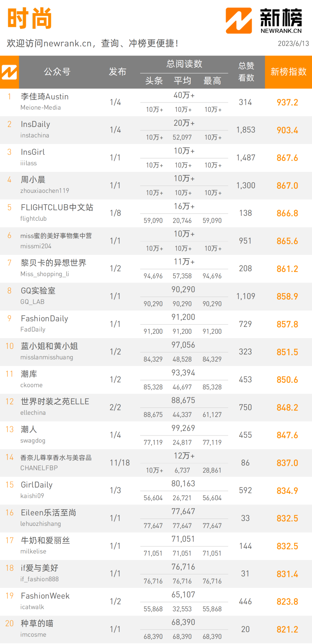Viewport: 312px width, 644px height.
Task: Select the 937.2 index score
Action: pos(287,102)
